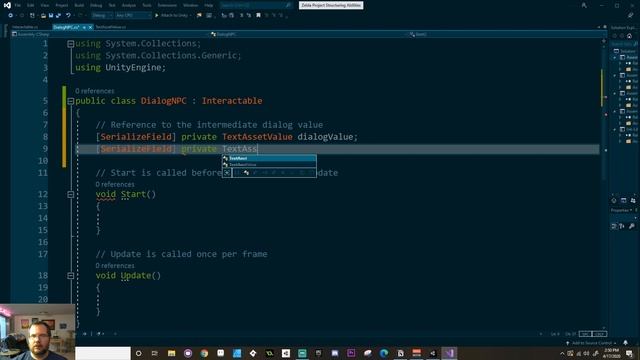Collapse the first project node in Solution Explorer
The width and height of the screenshot is (640, 360).
coord(615,58)
